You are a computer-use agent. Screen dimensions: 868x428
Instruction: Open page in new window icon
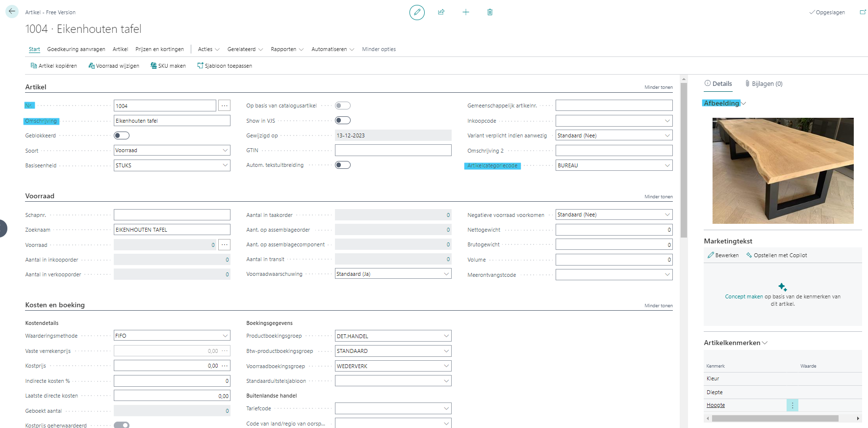[863, 12]
